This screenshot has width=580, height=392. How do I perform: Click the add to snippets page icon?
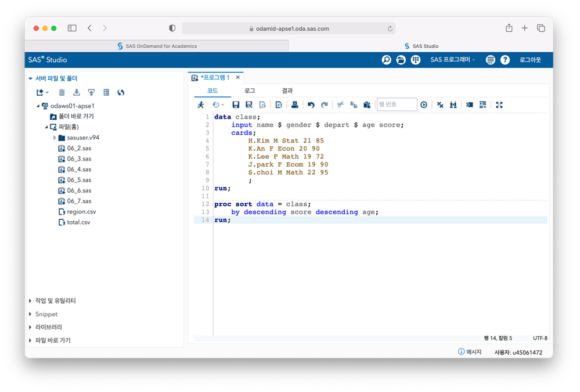[x=279, y=105]
